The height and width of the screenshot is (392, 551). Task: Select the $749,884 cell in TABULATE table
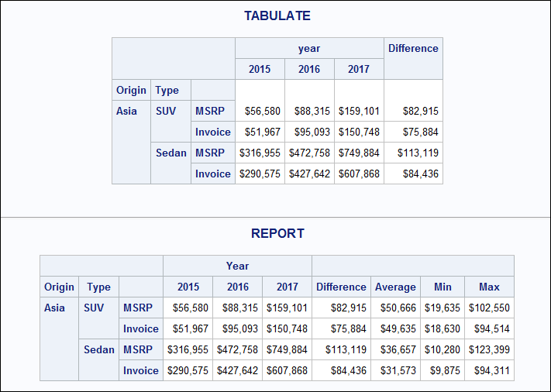[359, 153]
